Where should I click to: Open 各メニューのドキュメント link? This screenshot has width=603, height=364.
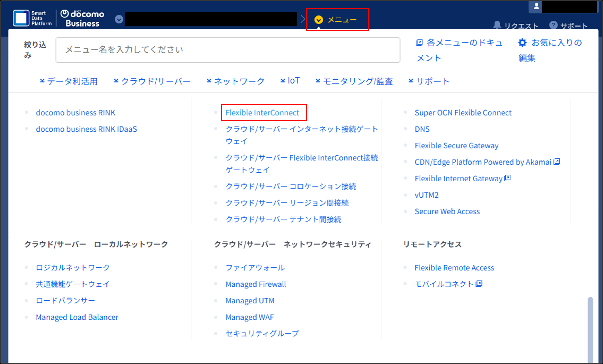click(x=459, y=50)
